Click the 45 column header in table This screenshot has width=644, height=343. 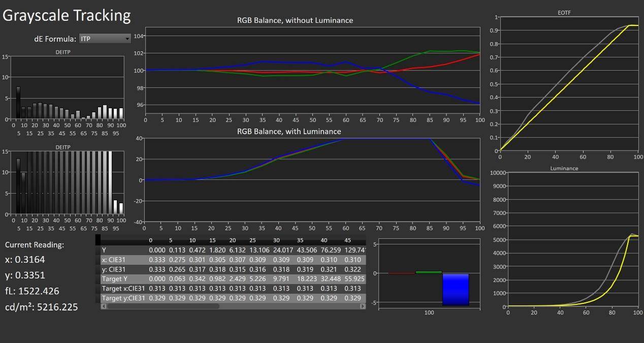[x=348, y=240]
